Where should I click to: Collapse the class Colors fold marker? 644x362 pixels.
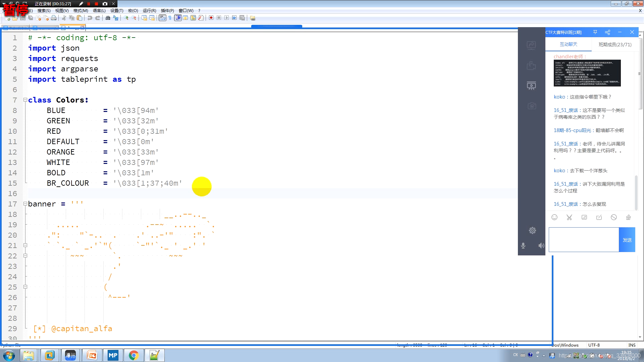coord(25,100)
